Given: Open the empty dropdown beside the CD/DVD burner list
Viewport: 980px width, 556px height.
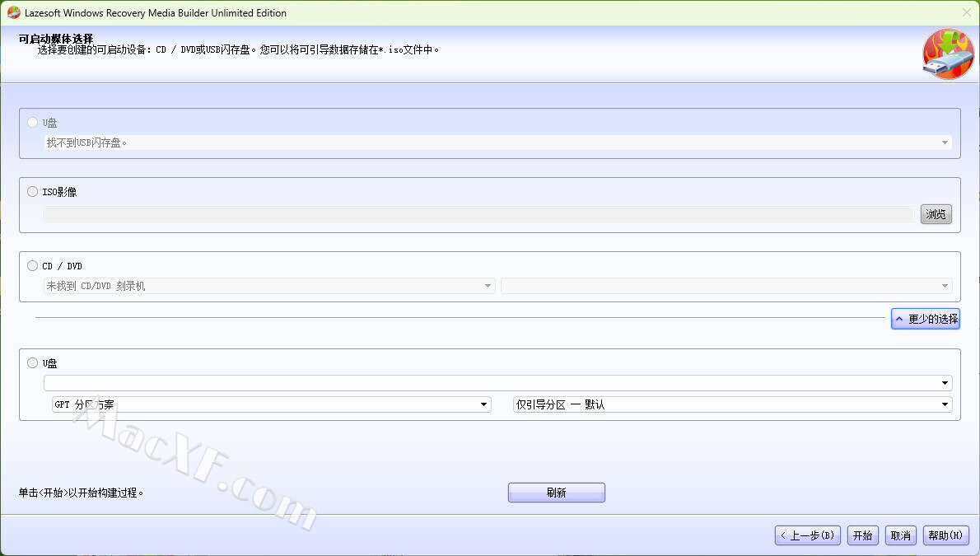Looking at the screenshot, I should pyautogui.click(x=726, y=286).
